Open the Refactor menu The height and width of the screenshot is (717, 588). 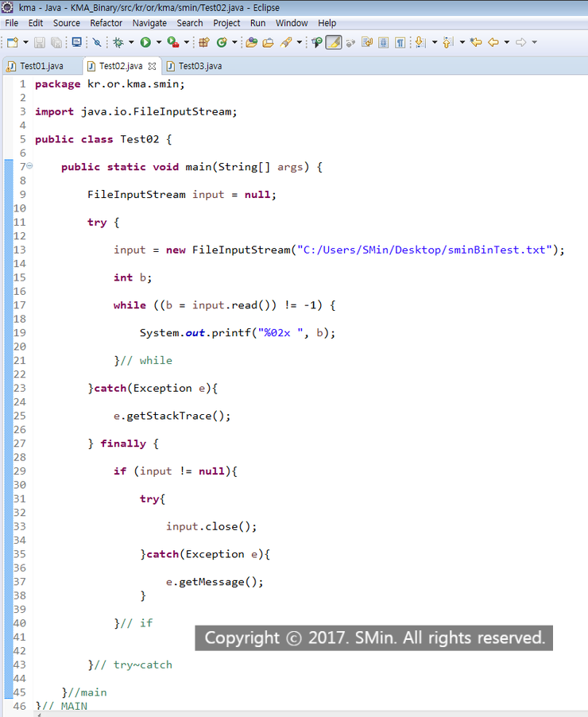[x=106, y=23]
